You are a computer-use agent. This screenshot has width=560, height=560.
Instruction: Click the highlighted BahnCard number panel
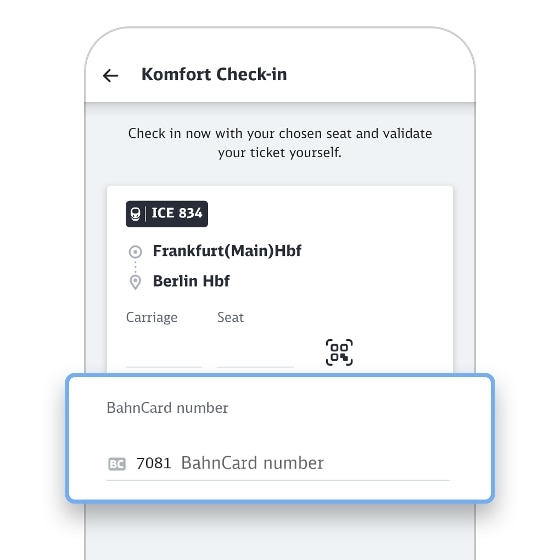pyautogui.click(x=280, y=438)
